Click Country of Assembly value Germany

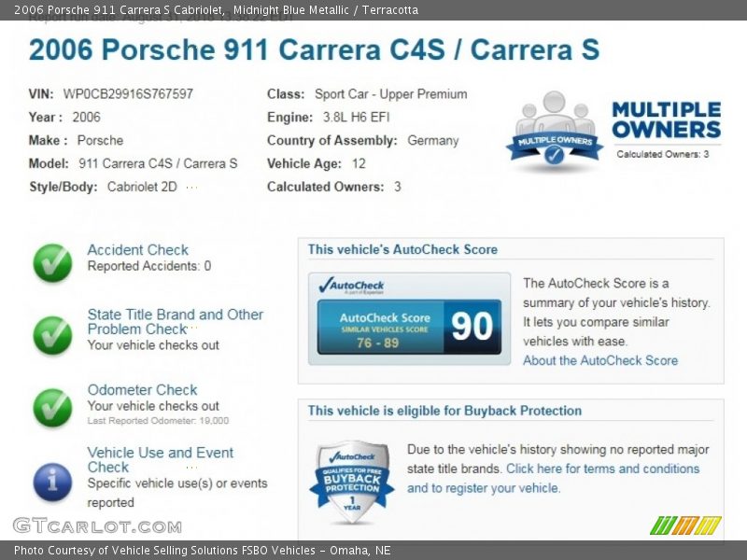433,141
